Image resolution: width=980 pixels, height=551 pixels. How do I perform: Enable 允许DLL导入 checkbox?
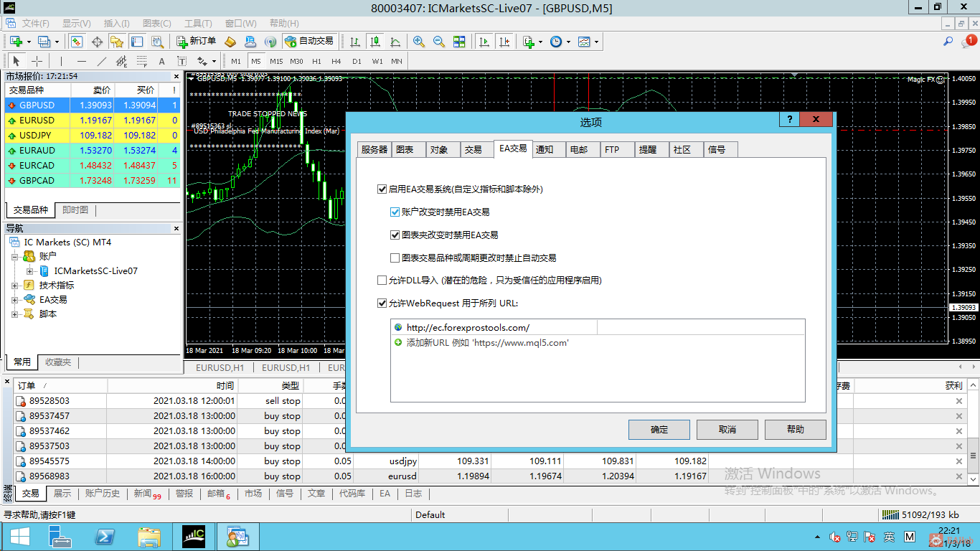tap(382, 281)
